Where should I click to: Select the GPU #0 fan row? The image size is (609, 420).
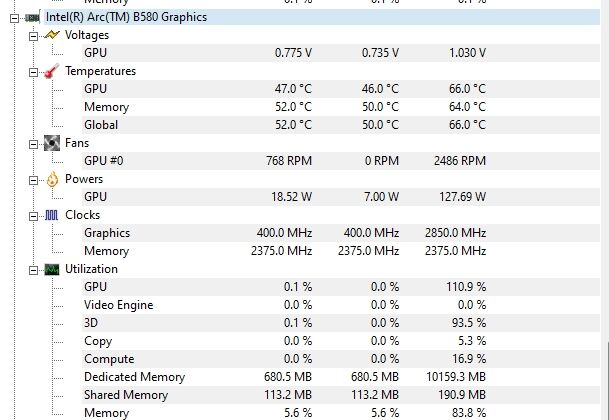(x=341, y=161)
